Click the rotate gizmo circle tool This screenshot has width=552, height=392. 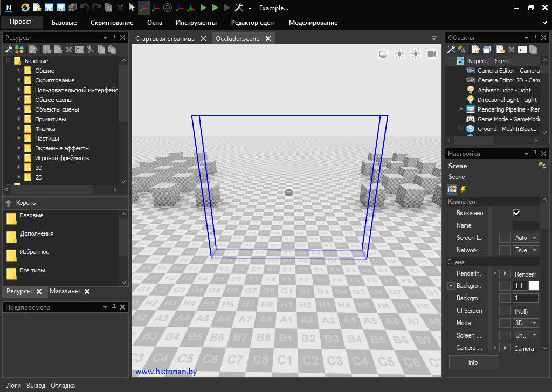[167, 8]
